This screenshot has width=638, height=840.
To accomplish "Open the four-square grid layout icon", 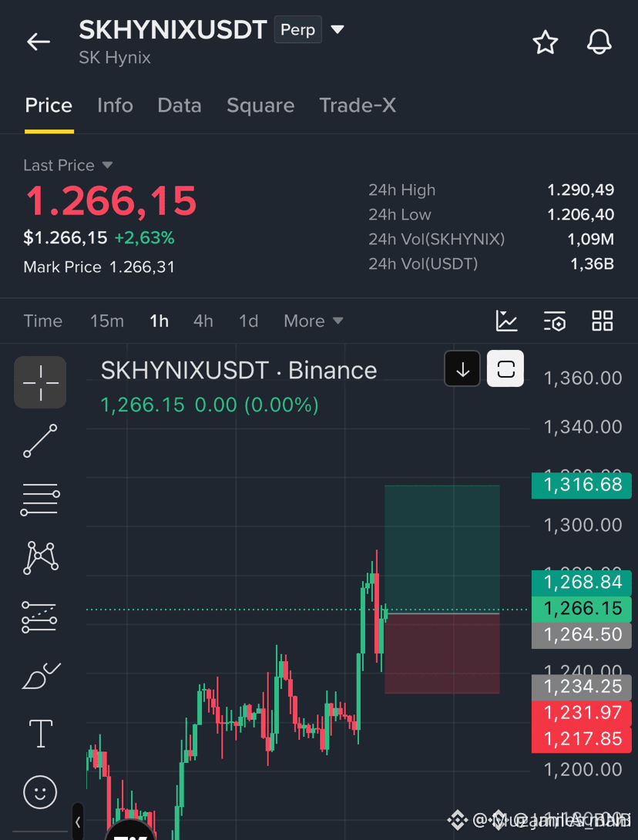I will pos(602,321).
